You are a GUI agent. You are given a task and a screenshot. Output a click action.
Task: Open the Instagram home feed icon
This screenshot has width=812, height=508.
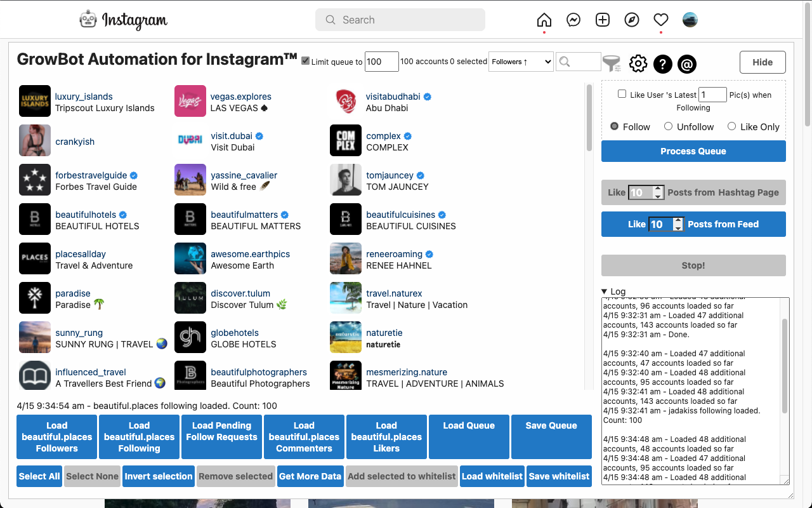[x=544, y=20]
